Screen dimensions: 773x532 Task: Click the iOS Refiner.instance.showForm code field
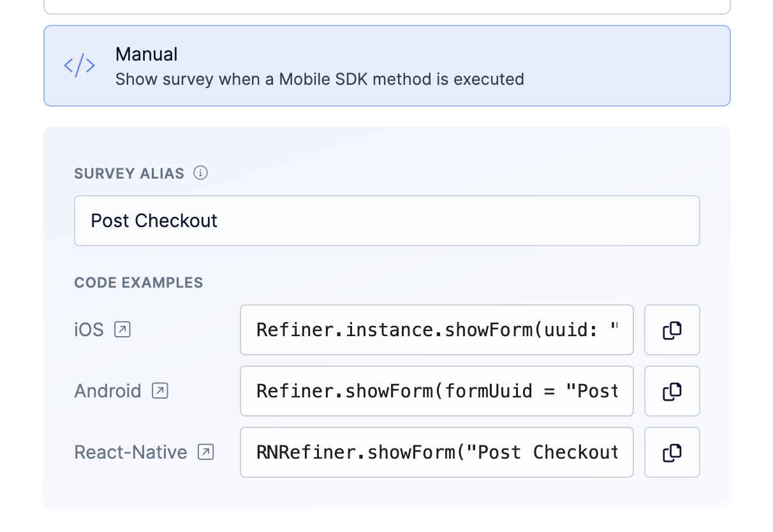[x=436, y=330]
